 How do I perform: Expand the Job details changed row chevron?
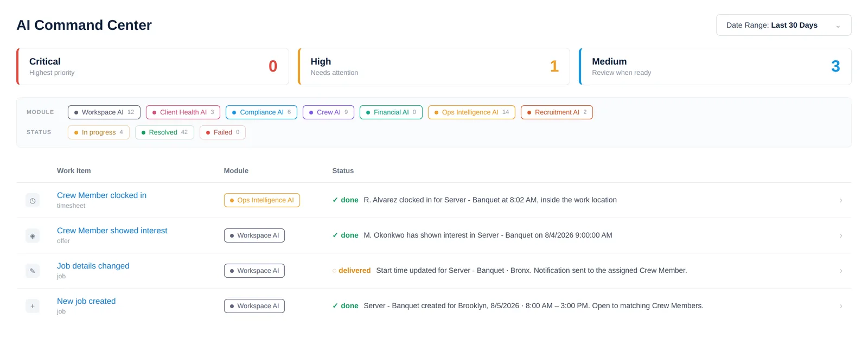tap(841, 271)
